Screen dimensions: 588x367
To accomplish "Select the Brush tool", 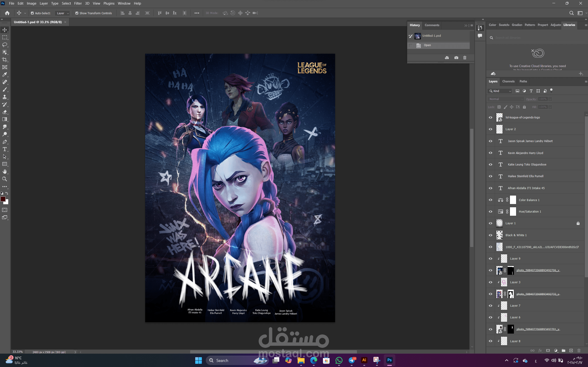I will [x=5, y=90].
